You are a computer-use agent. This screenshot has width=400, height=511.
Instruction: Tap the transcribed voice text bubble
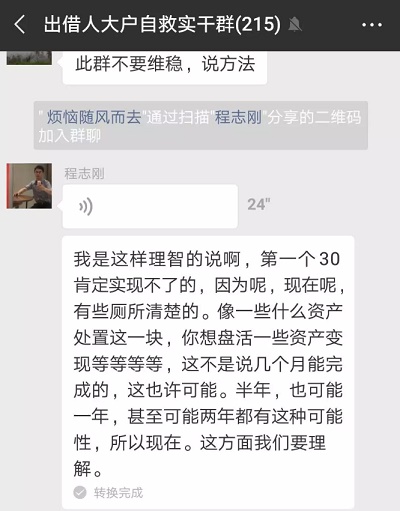pos(208,372)
